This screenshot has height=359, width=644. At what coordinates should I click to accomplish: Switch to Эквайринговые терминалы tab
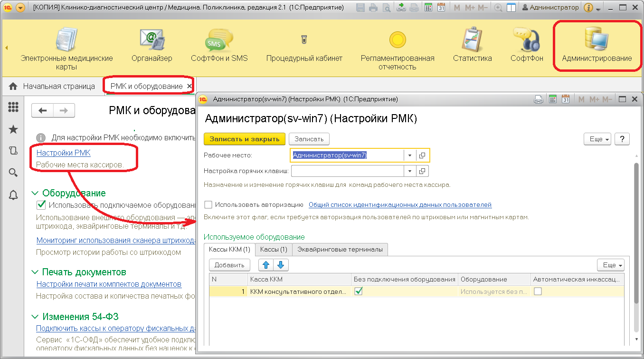tap(341, 249)
